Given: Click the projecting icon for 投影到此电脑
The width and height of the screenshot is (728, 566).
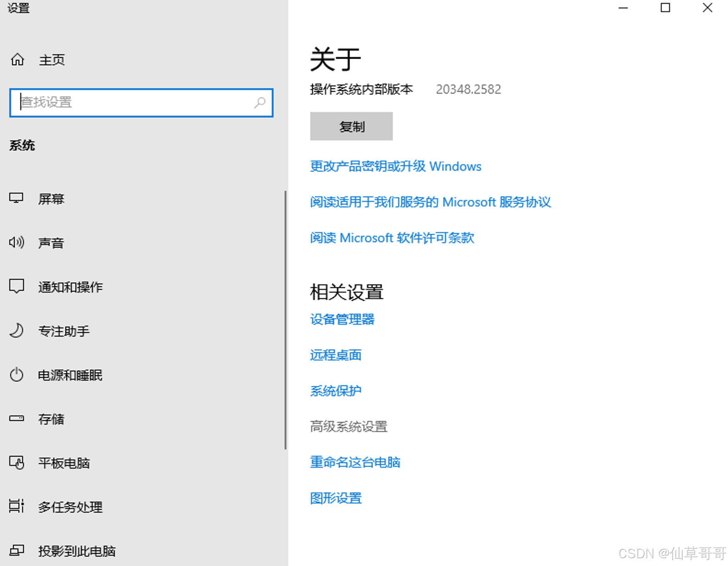Looking at the screenshot, I should tap(17, 550).
